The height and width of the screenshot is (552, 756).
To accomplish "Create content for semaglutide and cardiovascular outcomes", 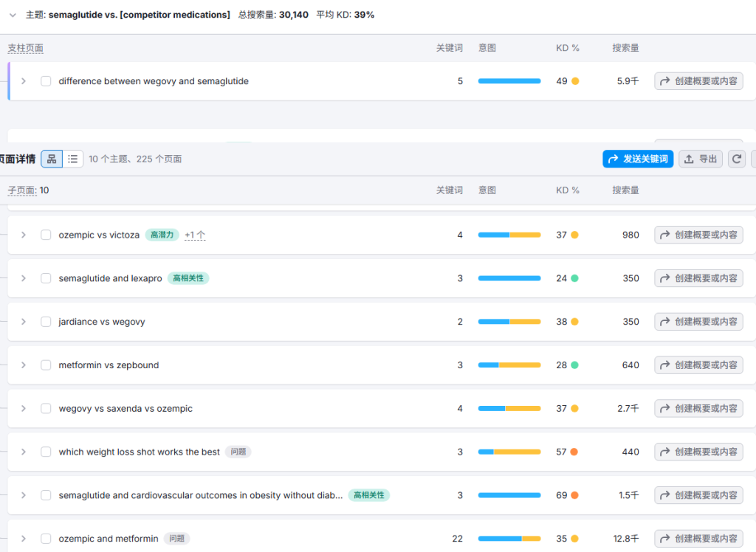I will click(x=698, y=495).
